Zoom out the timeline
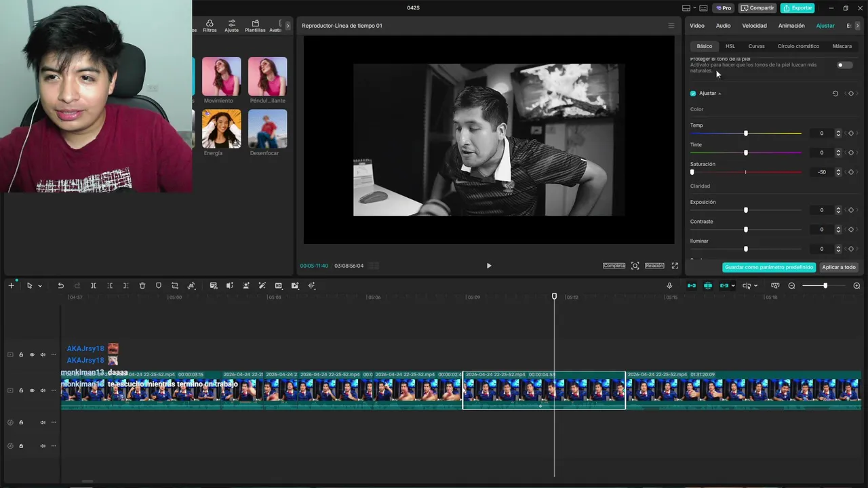 (x=791, y=286)
